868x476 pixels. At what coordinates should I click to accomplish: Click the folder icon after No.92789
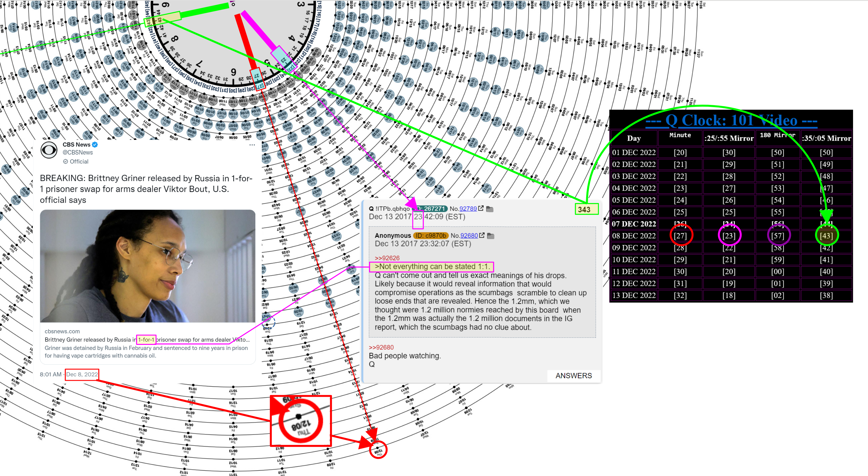tap(490, 209)
